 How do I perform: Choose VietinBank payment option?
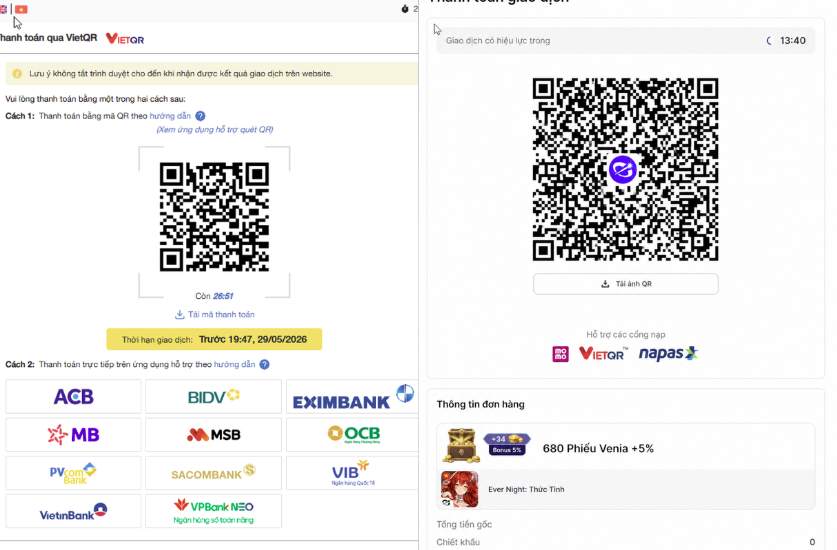[74, 511]
